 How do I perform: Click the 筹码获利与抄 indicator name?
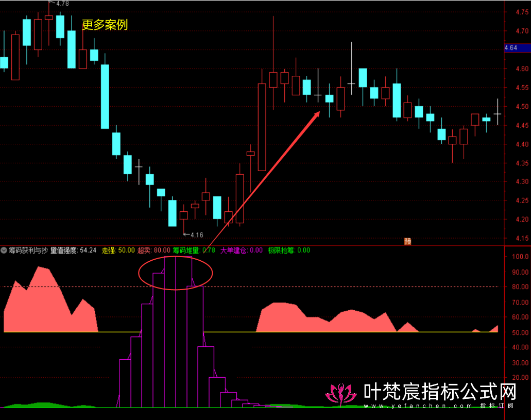(x=28, y=250)
